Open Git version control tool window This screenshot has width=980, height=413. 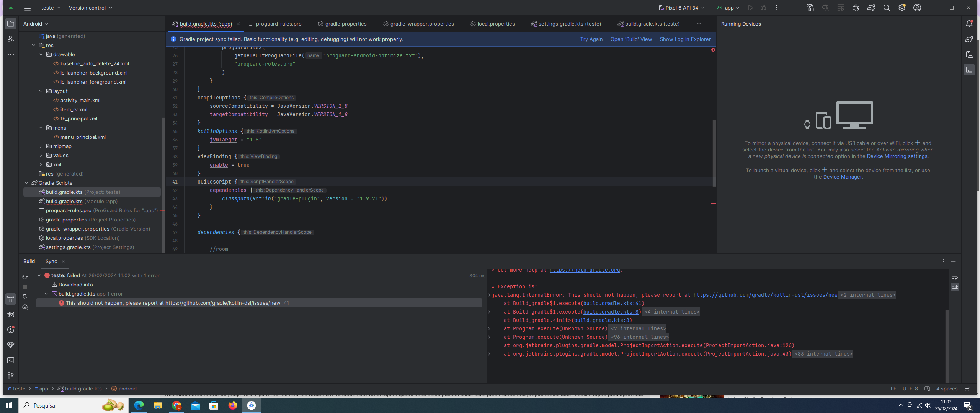11,376
